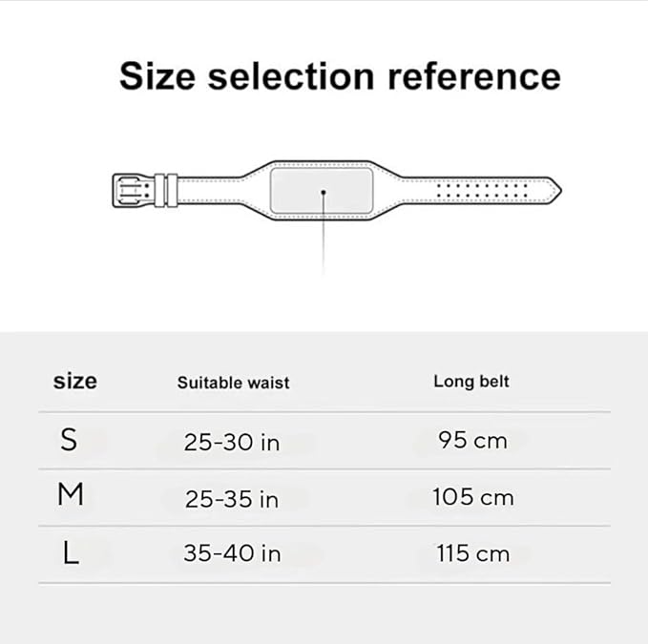The width and height of the screenshot is (648, 644).
Task: Select the "Suitable waist" column header
Action: (233, 383)
